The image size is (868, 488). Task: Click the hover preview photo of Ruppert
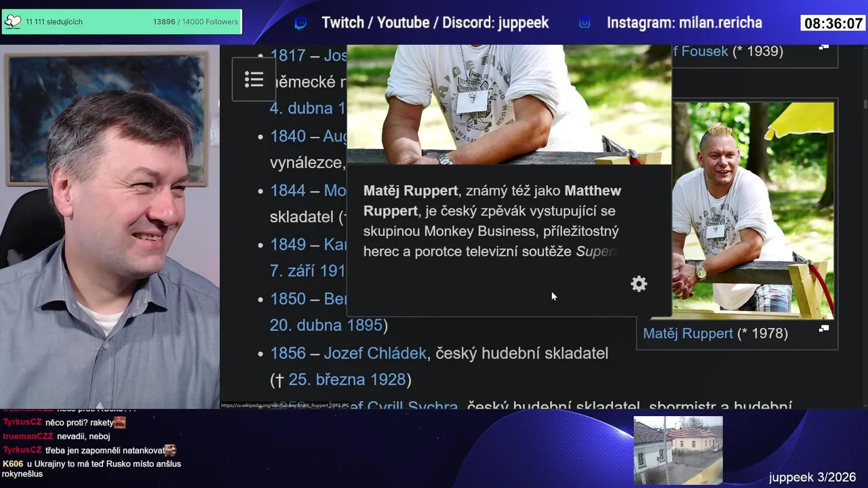point(509,104)
